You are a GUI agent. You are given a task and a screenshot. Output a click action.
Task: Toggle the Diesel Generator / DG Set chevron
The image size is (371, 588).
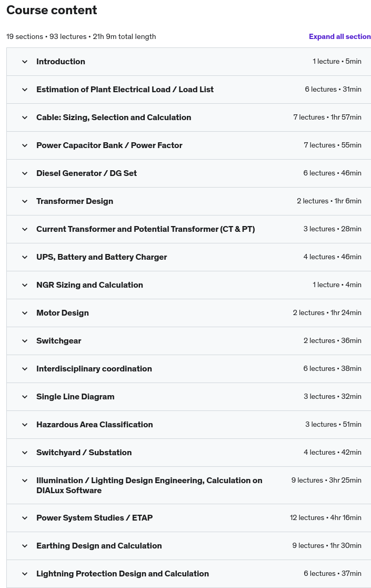[25, 173]
